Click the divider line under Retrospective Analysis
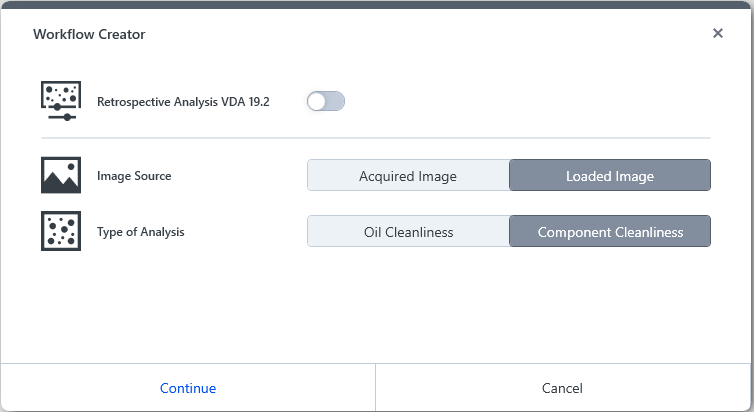Image resolution: width=754 pixels, height=412 pixels. point(375,138)
